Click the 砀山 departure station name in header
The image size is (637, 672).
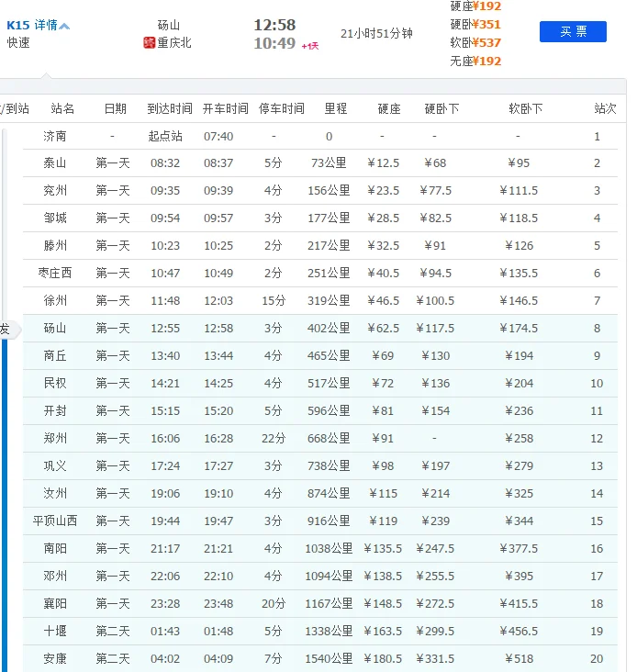(x=168, y=26)
